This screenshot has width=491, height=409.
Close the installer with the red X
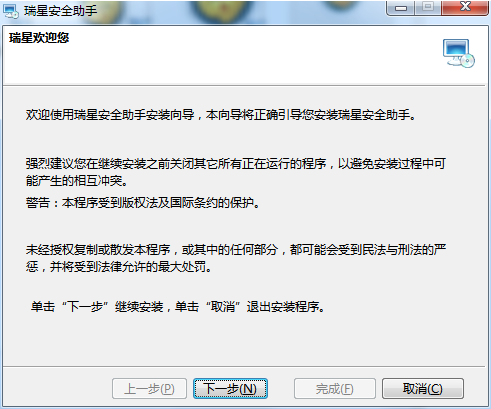tap(465, 7)
